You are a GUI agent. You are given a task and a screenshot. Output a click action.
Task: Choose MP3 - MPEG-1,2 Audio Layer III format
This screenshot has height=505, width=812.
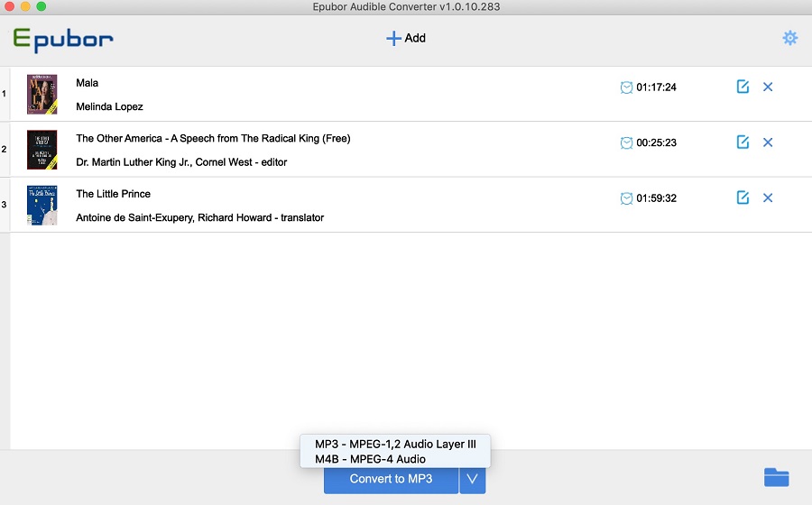pyautogui.click(x=395, y=444)
